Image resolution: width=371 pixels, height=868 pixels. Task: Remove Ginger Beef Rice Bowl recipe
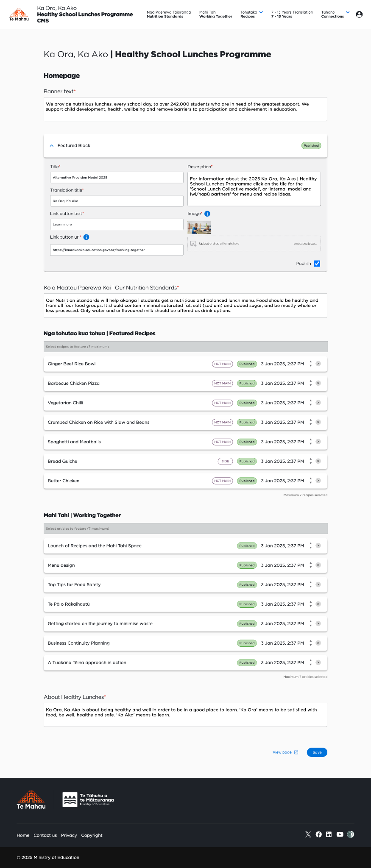pyautogui.click(x=318, y=364)
